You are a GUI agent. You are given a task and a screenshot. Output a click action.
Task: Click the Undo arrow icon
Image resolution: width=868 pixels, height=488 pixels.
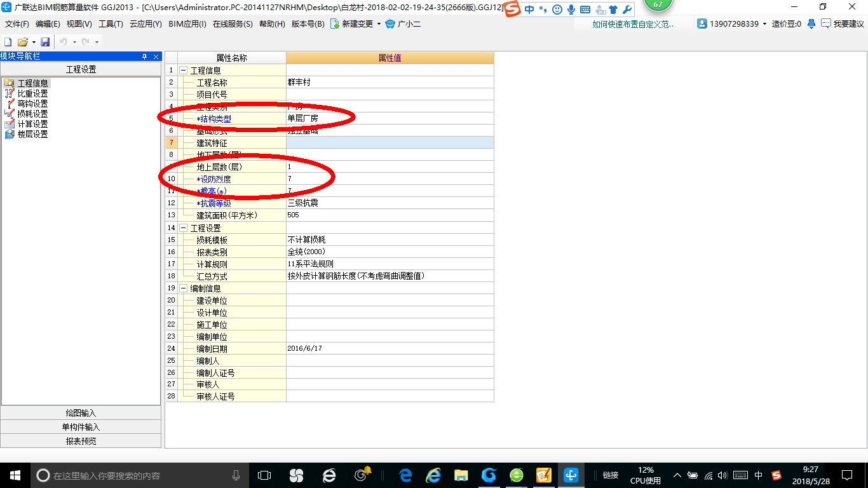[x=64, y=41]
